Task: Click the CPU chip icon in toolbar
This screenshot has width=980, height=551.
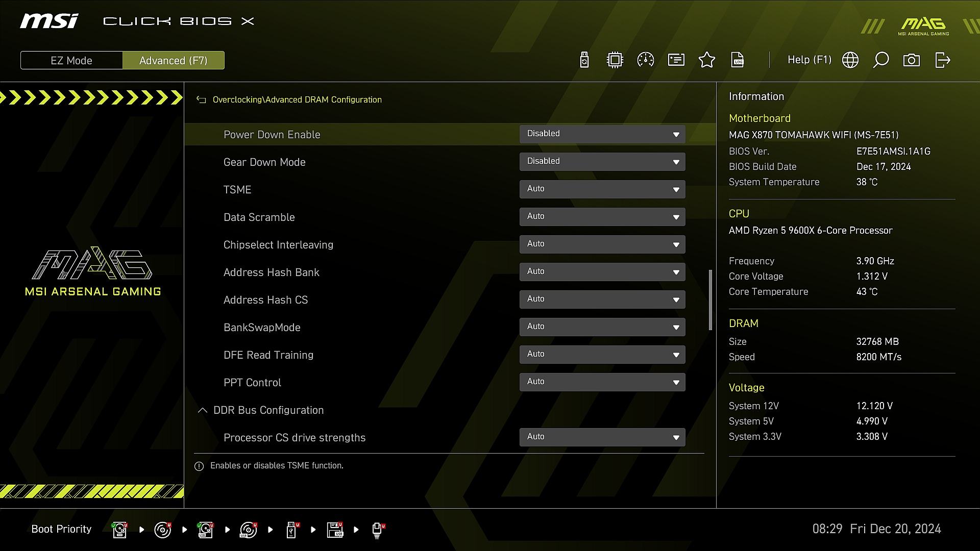Action: click(615, 60)
